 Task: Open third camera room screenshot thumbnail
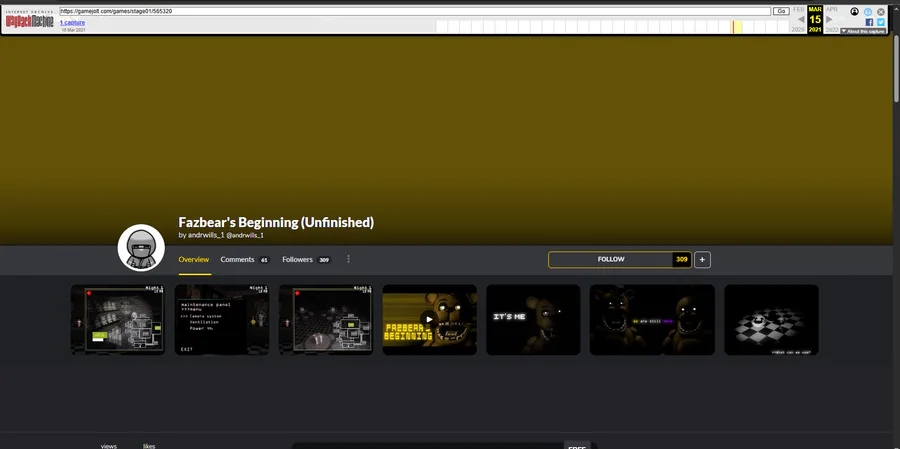click(x=326, y=320)
